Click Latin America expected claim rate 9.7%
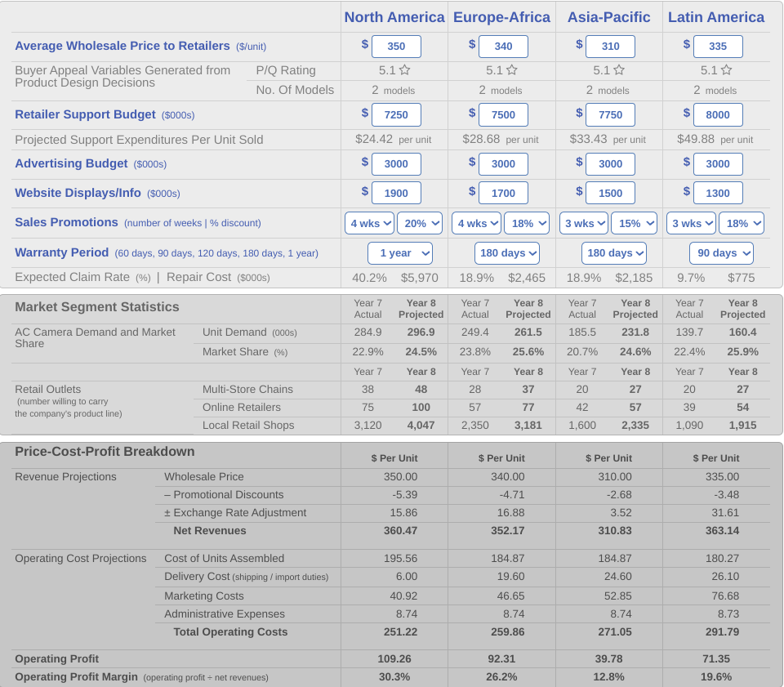This screenshot has width=784, height=687. tap(691, 278)
